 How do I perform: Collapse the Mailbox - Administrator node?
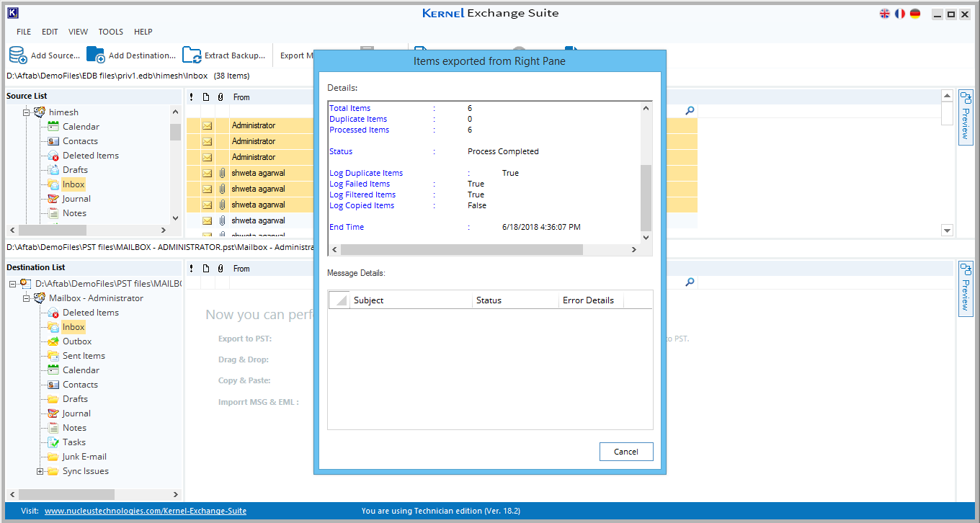(26, 298)
